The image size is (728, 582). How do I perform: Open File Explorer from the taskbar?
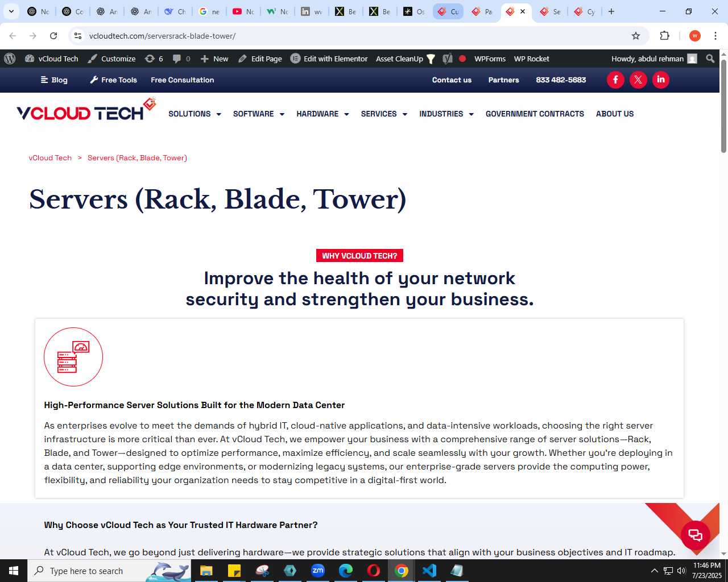pyautogui.click(x=206, y=571)
